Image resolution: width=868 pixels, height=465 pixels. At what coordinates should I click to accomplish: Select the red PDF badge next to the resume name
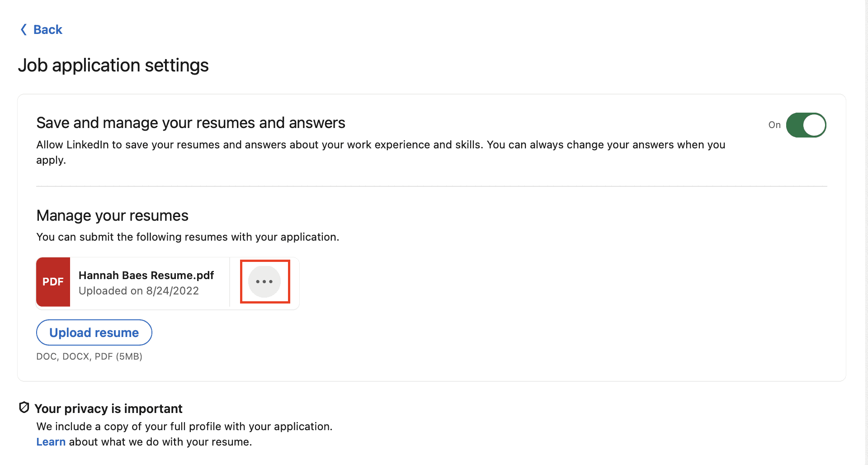pyautogui.click(x=53, y=281)
